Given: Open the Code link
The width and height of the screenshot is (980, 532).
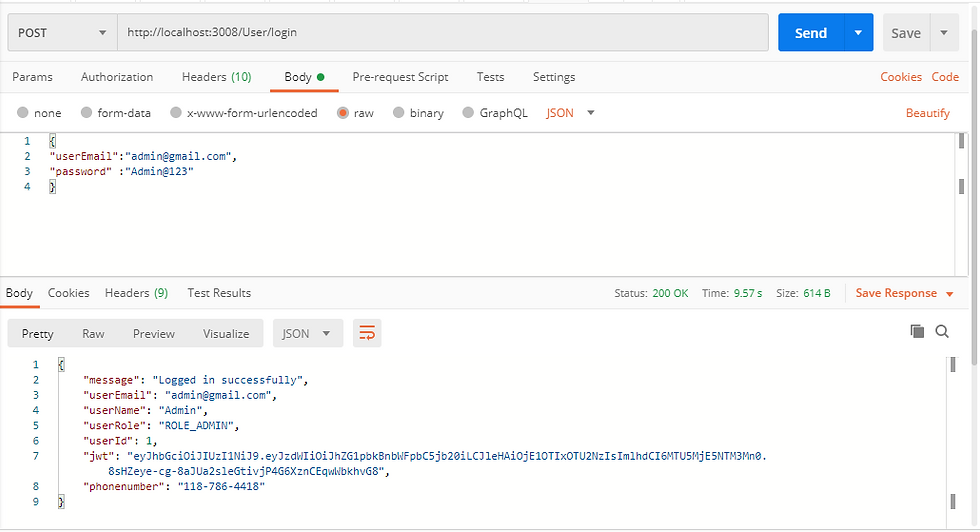Looking at the screenshot, I should [x=945, y=77].
